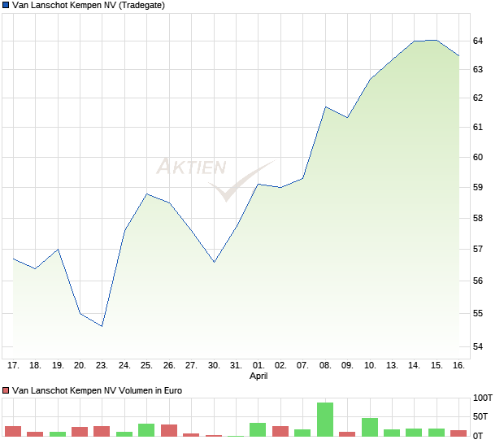Click the '20.' date label on the x-axis
This screenshot has height=444, width=504.
(80, 366)
